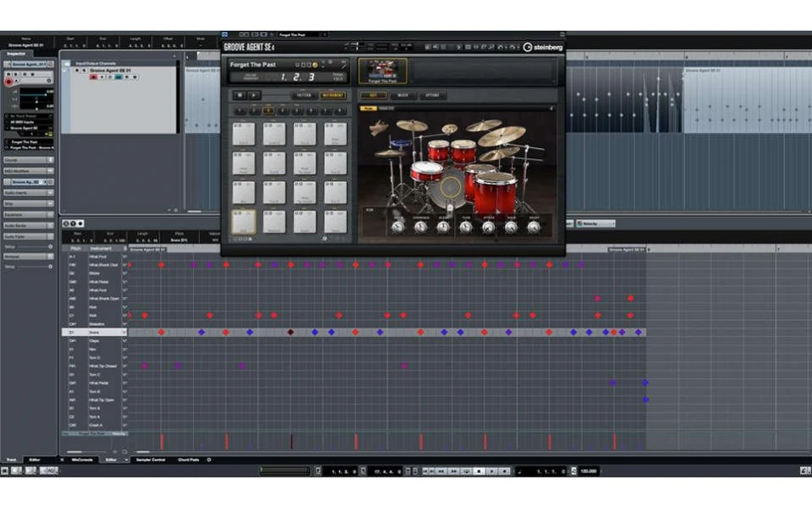Play the Groove Agent pattern
Image resolution: width=812 pixels, height=508 pixels.
tap(253, 95)
